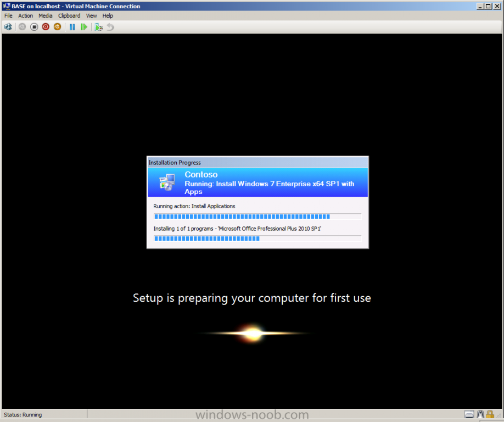Image resolution: width=504 pixels, height=422 pixels.
Task: Click 'Installing 1 of 1 programs' label
Action: [237, 229]
